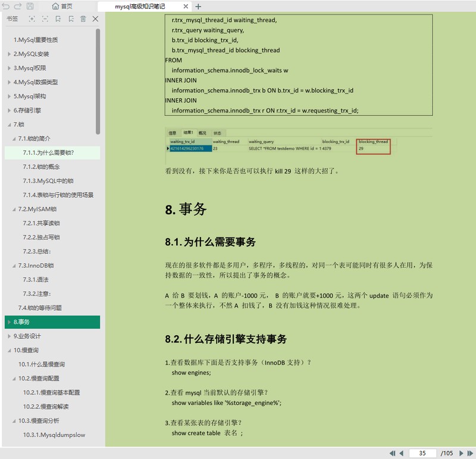This screenshot has height=459, width=476.
Task: Click the undo arrow icon
Action: tap(6, 6)
